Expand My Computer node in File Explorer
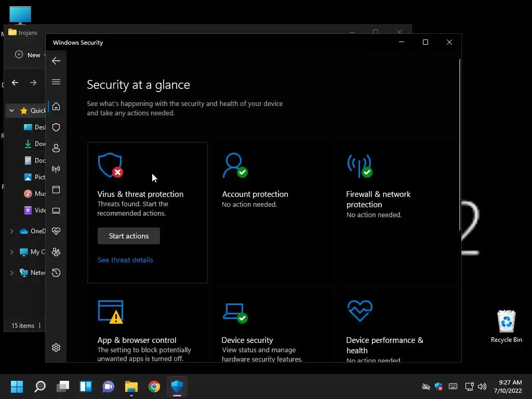 click(11, 252)
